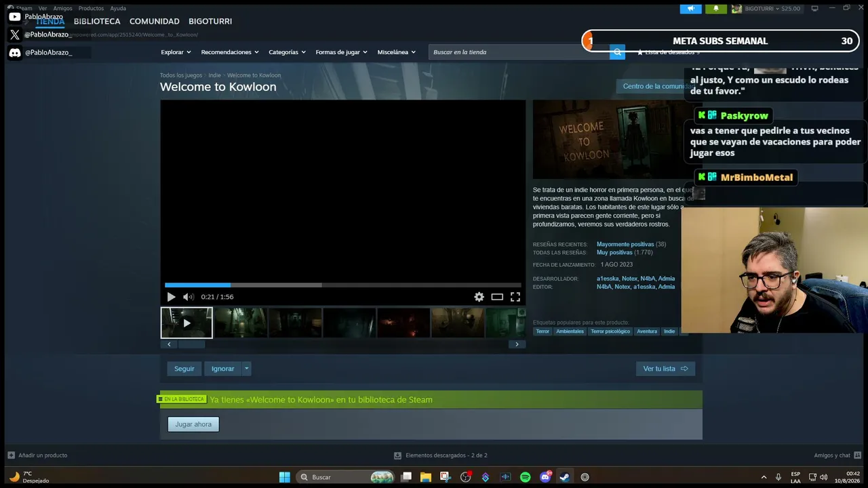Screen dimensions: 868x488
Task: Toggle theater mode on video player
Action: pos(497,297)
